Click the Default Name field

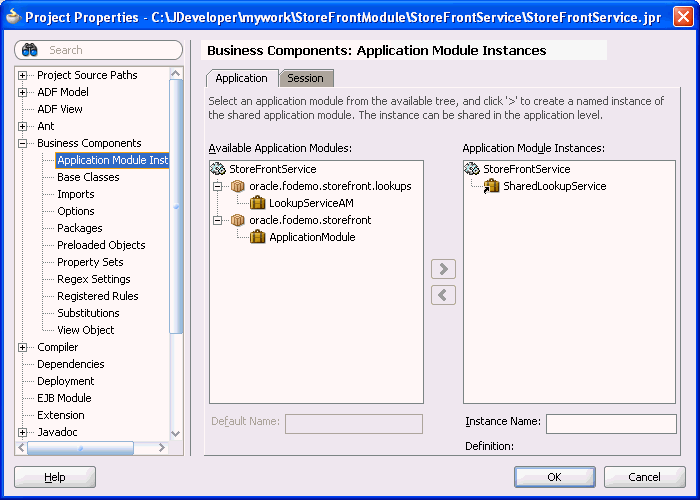354,424
